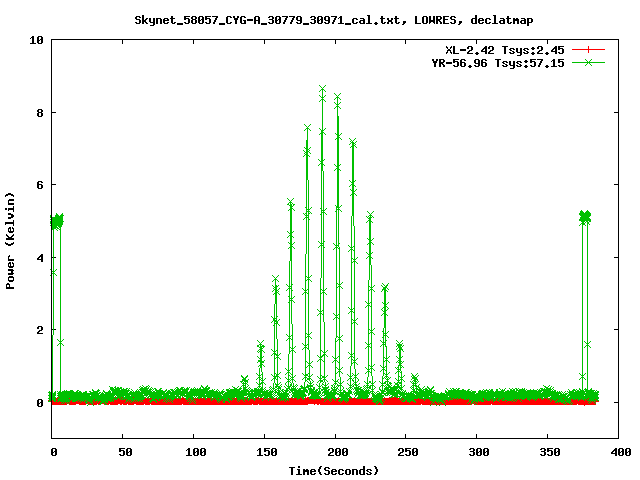Click y-axis tick label 10
This screenshot has height=480, width=640.
pos(36,40)
